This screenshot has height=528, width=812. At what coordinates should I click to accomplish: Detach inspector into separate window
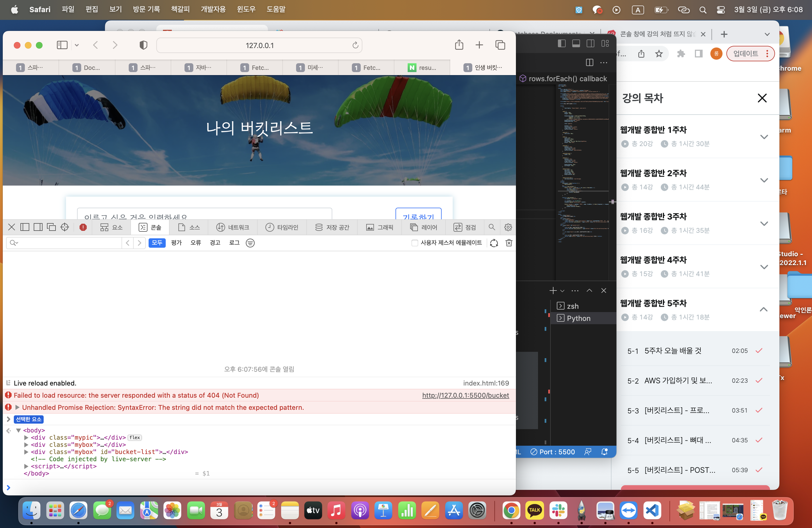tap(51, 227)
